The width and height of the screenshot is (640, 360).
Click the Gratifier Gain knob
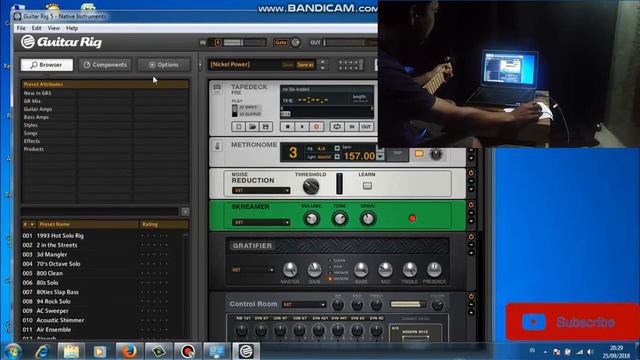point(314,270)
